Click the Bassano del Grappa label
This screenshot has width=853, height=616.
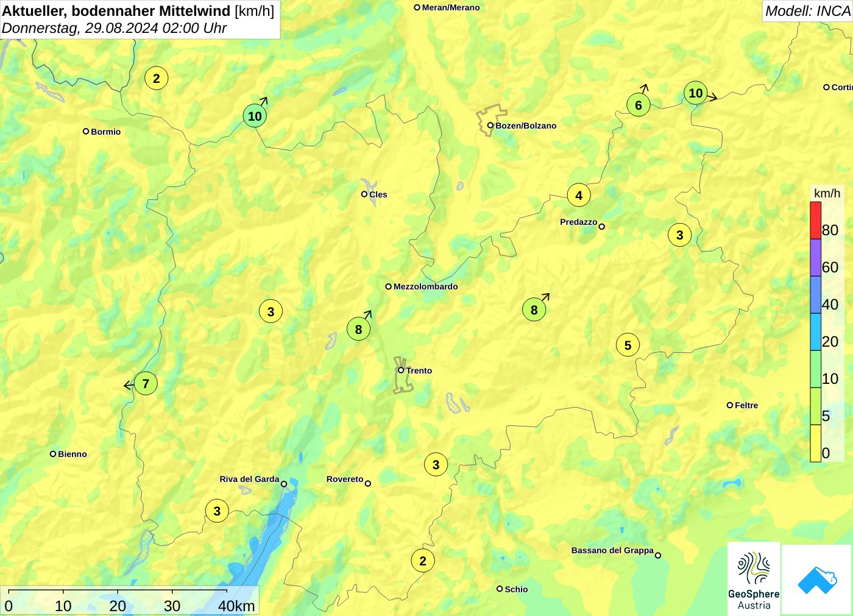tap(612, 550)
